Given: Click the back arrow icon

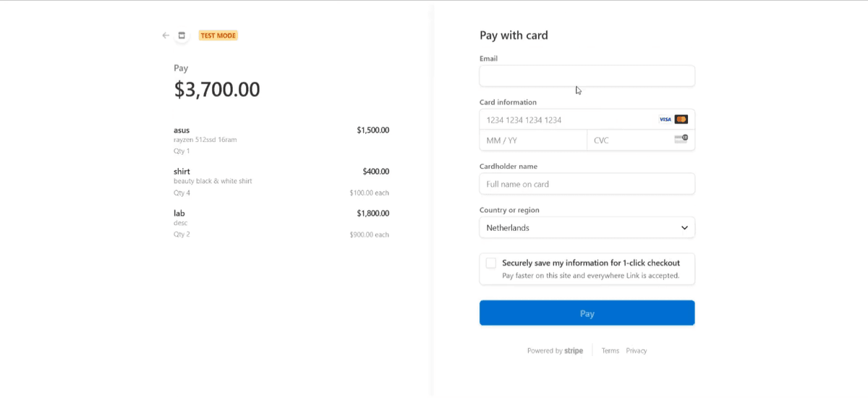Looking at the screenshot, I should pos(166,35).
